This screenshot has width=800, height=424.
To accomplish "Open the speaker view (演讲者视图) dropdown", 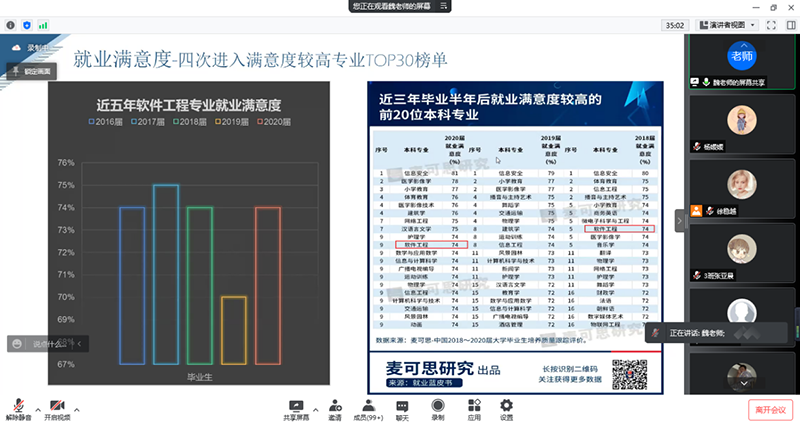I will tap(734, 25).
